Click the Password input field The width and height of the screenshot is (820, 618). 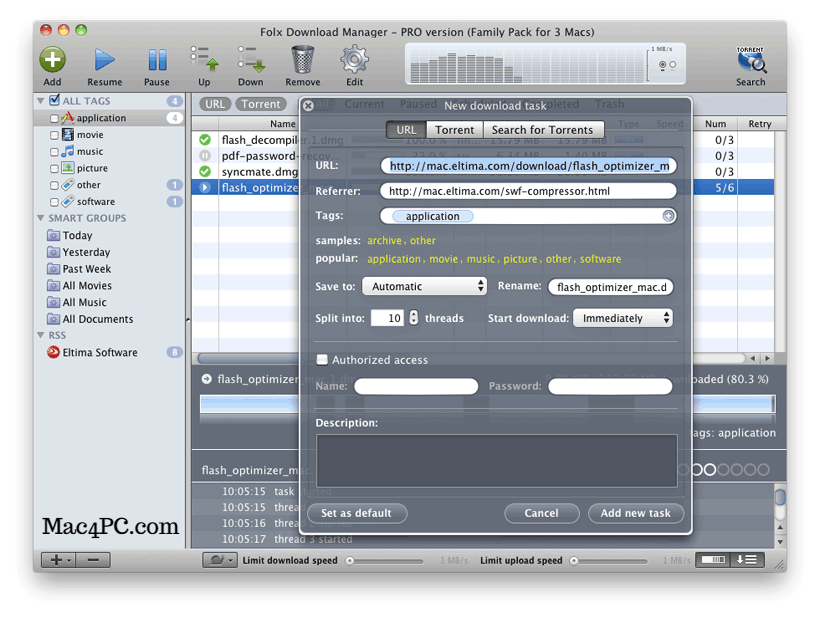point(610,386)
